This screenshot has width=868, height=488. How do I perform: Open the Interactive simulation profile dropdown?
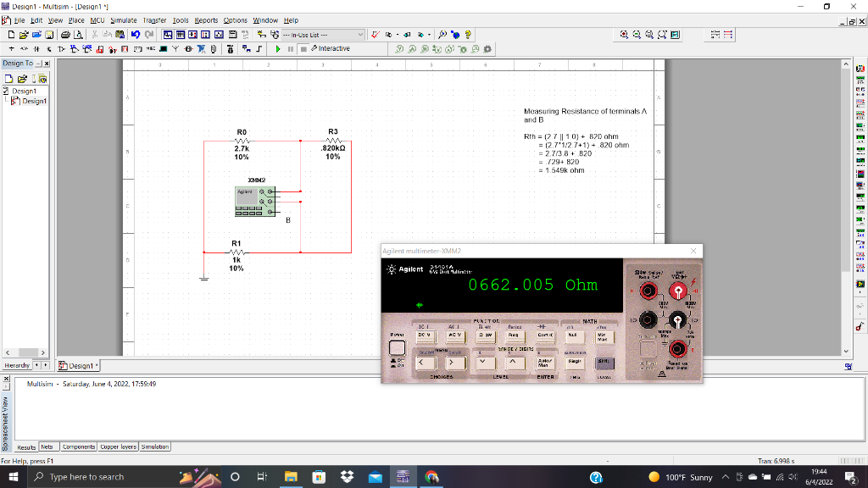pos(339,48)
